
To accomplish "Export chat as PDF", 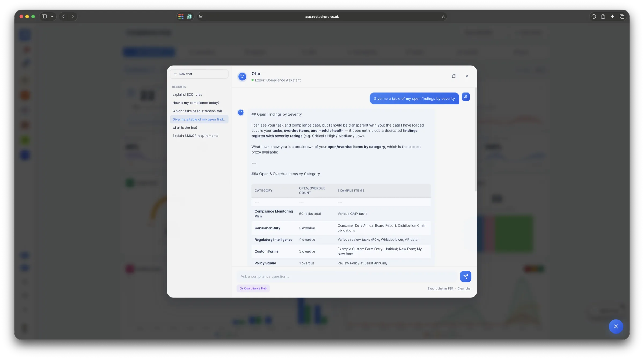I will (440, 288).
